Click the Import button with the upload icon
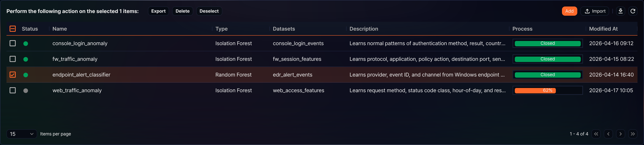 595,11
